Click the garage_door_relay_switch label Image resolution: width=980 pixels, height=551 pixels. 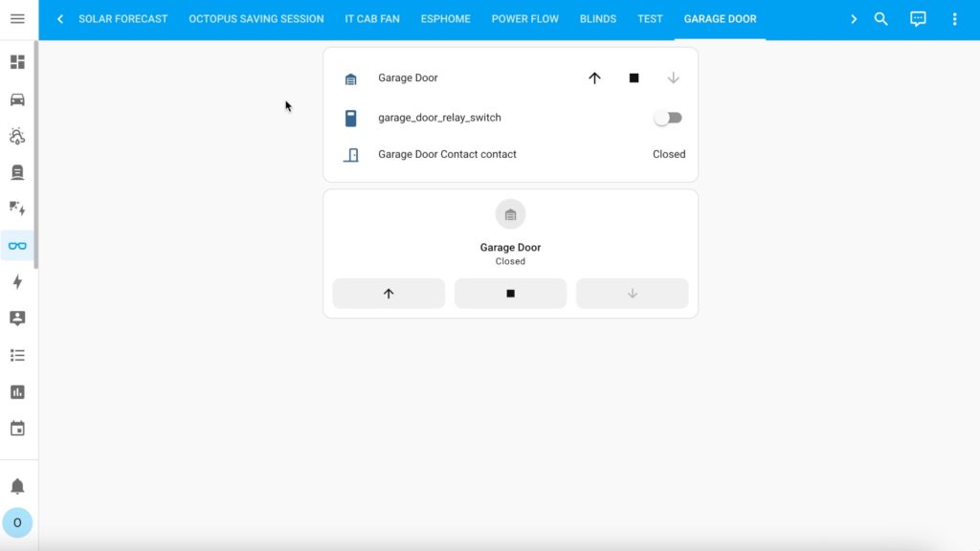439,118
